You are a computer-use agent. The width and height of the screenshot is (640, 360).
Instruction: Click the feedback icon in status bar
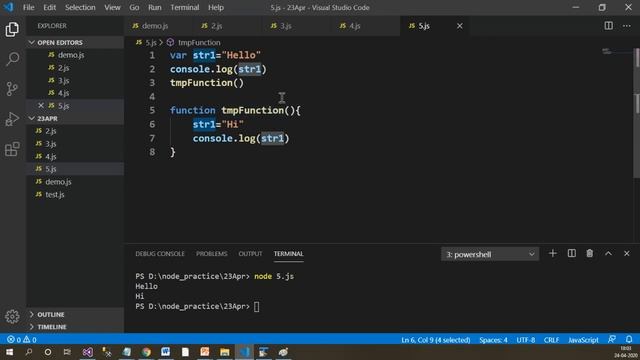point(612,340)
